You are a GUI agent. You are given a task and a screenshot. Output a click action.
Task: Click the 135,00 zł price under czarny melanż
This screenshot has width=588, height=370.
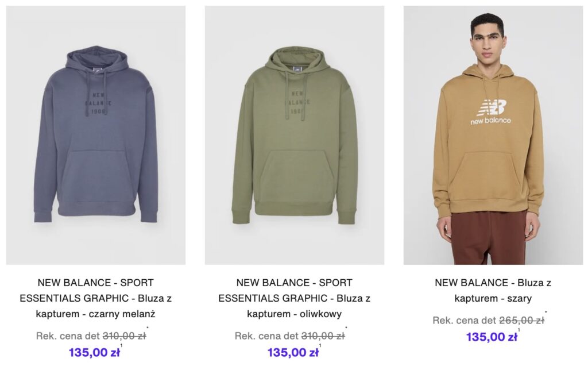point(94,352)
